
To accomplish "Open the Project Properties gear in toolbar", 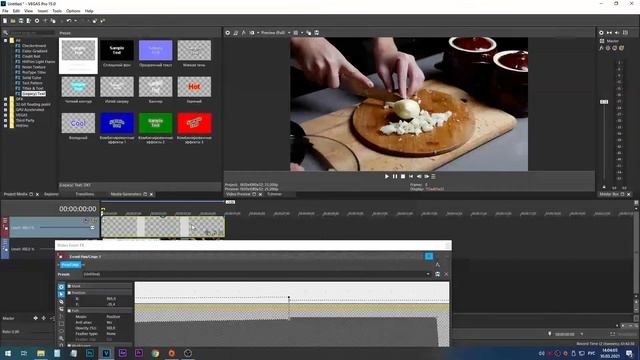I will click(37, 21).
